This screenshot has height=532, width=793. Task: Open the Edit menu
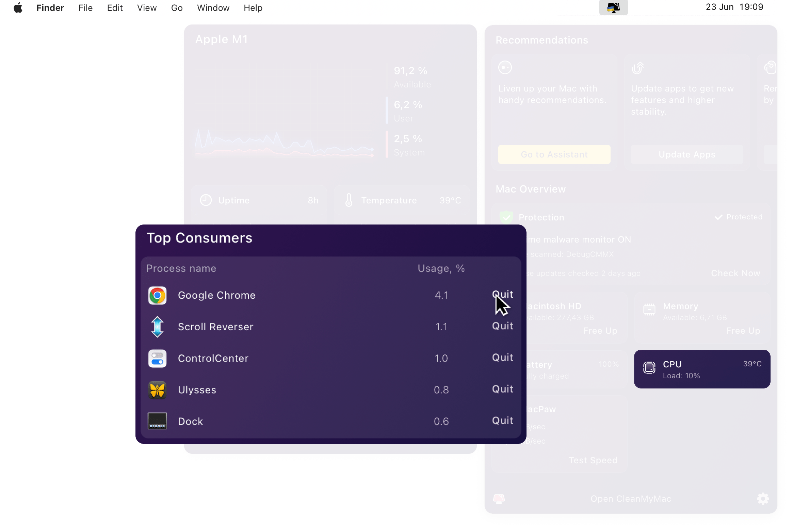click(115, 8)
